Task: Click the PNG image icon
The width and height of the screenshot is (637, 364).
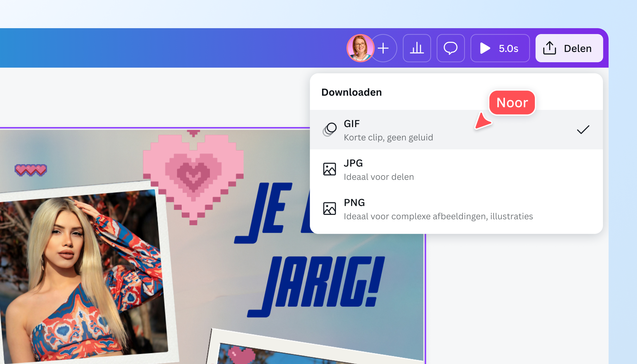Action: [x=329, y=209]
